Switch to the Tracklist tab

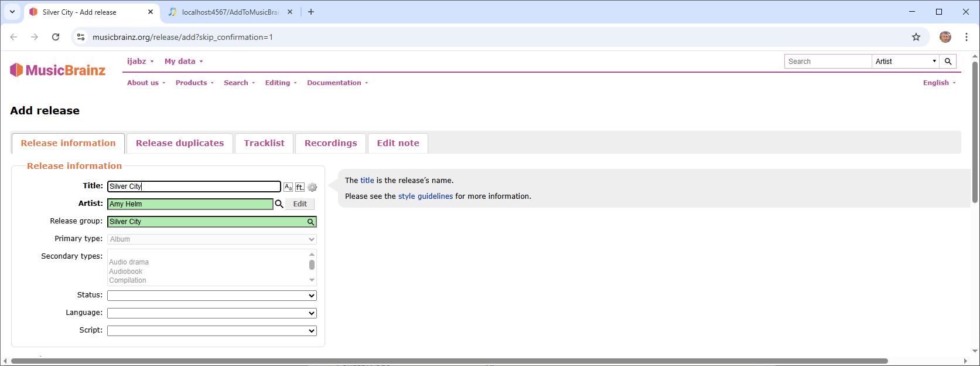[264, 143]
